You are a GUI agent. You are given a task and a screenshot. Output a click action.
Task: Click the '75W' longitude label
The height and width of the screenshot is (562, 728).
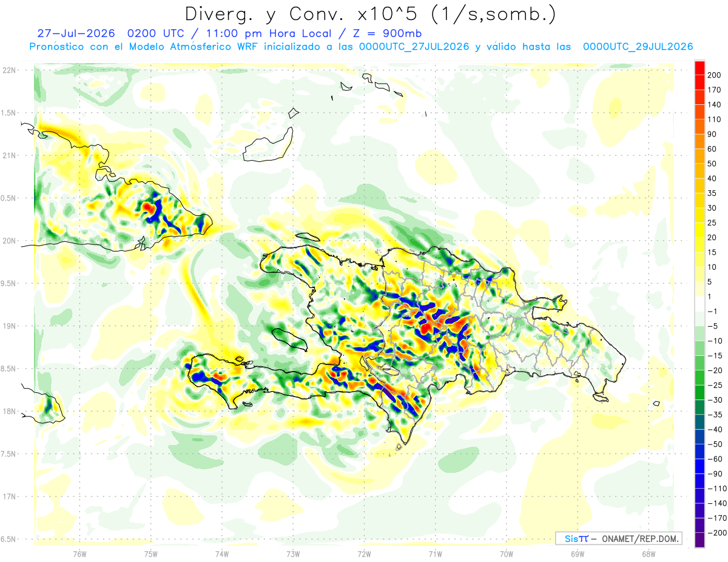(150, 554)
